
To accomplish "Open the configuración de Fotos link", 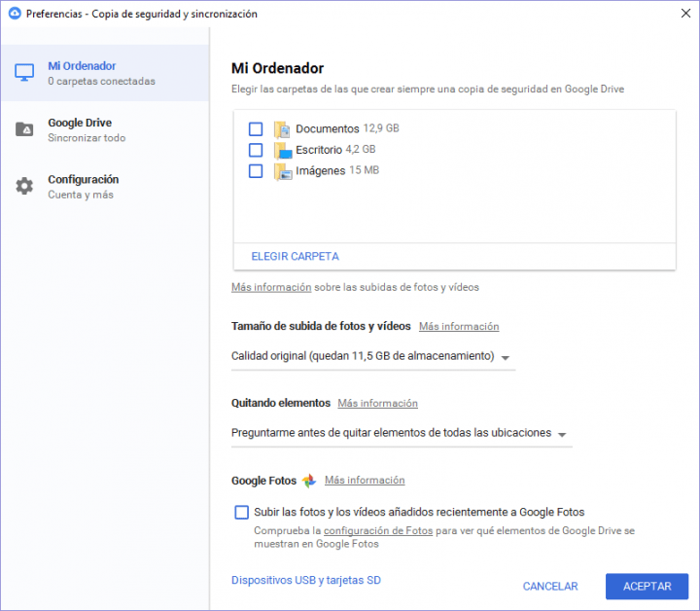I will tap(378, 530).
